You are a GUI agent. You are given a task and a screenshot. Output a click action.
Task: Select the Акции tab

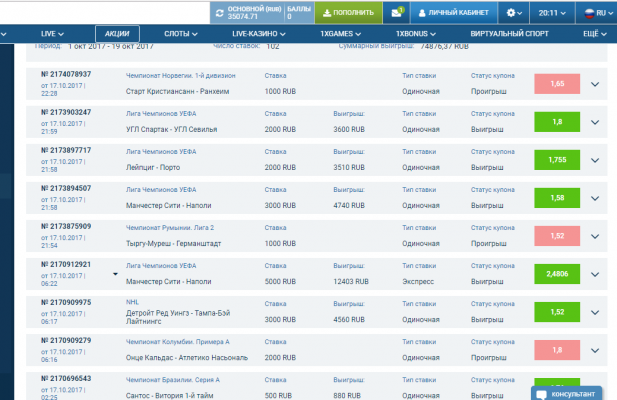[x=117, y=34]
